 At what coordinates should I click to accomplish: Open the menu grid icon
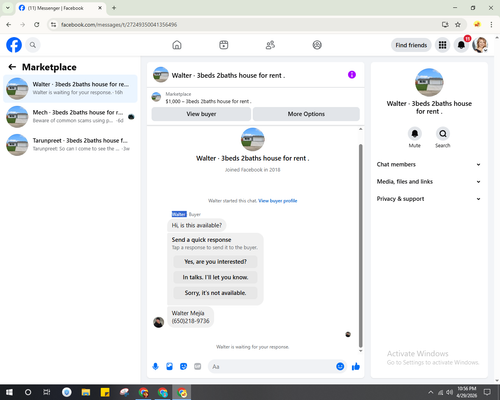click(442, 45)
